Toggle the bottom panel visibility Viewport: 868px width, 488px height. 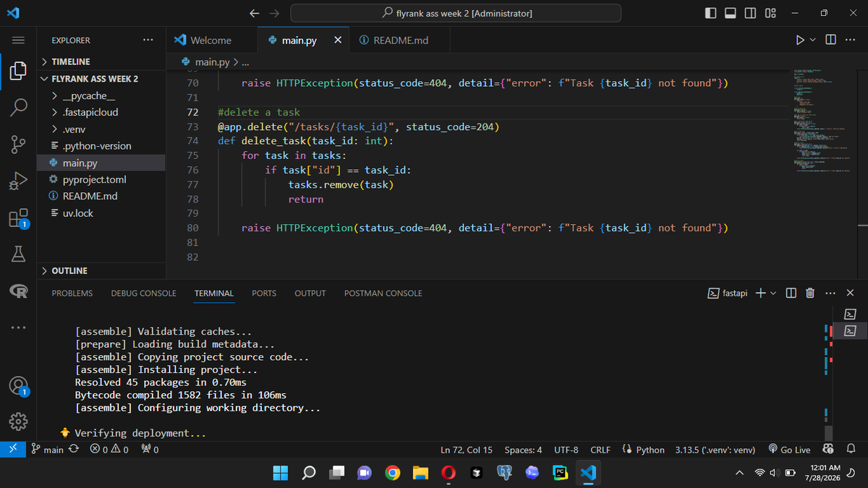[731, 13]
